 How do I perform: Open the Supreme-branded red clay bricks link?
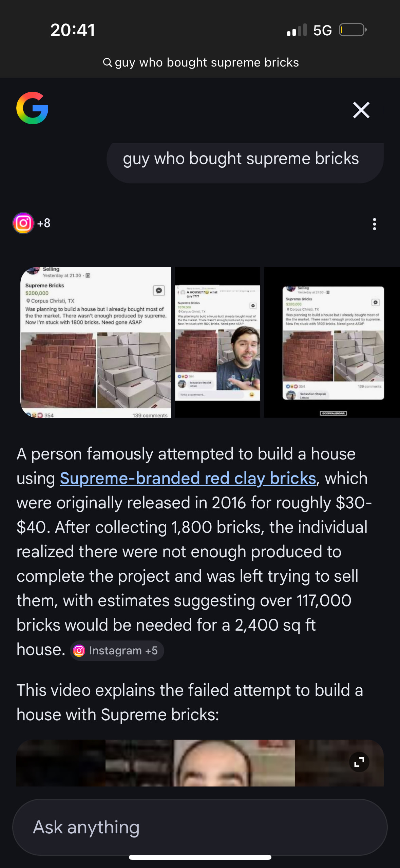[188, 478]
